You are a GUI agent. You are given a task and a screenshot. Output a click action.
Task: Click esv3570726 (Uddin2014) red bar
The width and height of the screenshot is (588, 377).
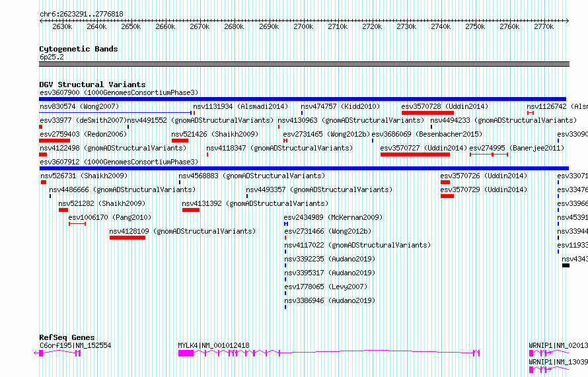click(445, 182)
